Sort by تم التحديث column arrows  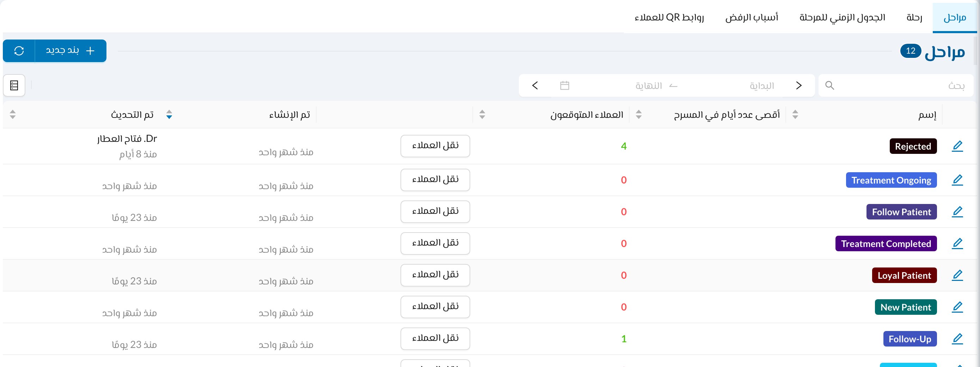pos(13,114)
